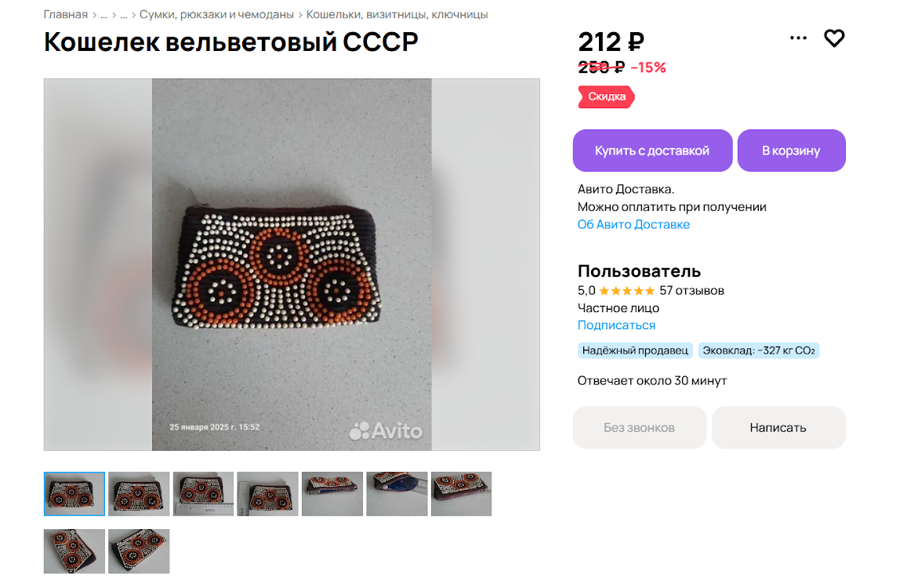This screenshot has width=907, height=588.
Task: Open the main purse photo
Action: pyautogui.click(x=292, y=264)
